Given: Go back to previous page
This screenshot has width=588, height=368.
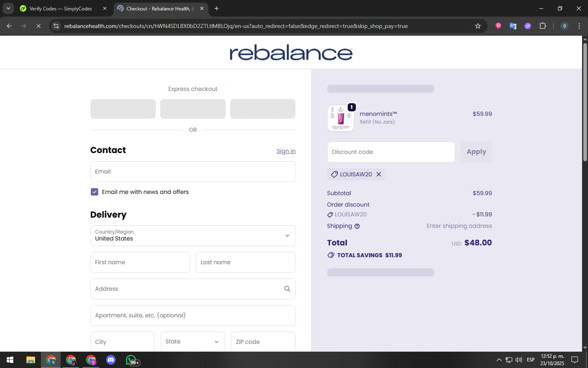Looking at the screenshot, I should 9,26.
